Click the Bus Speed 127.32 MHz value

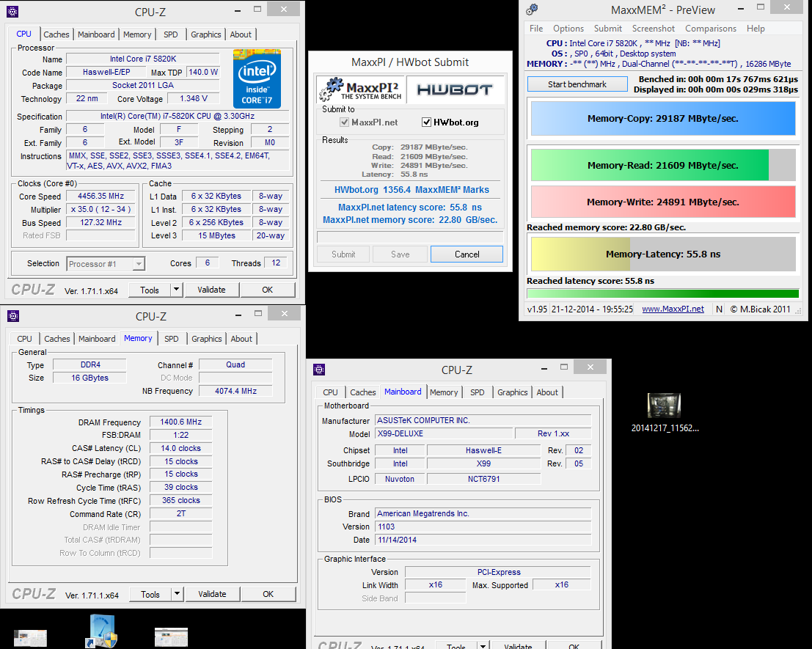tap(101, 222)
